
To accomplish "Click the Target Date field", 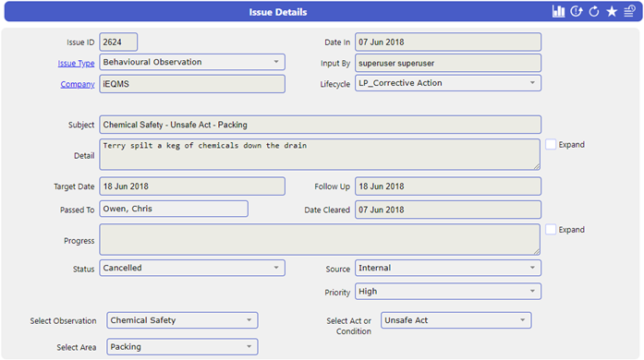I will pyautogui.click(x=192, y=186).
